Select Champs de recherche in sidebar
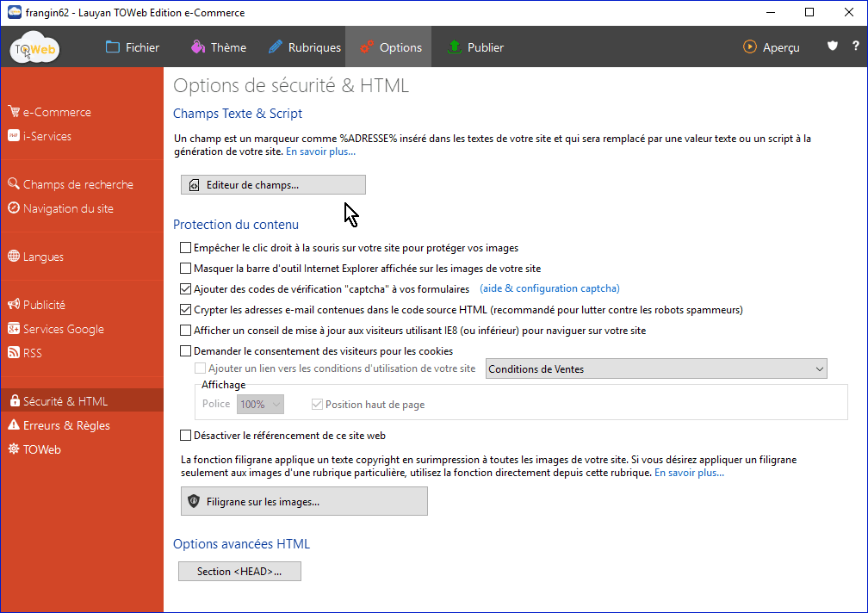This screenshot has height=613, width=868. click(x=77, y=184)
